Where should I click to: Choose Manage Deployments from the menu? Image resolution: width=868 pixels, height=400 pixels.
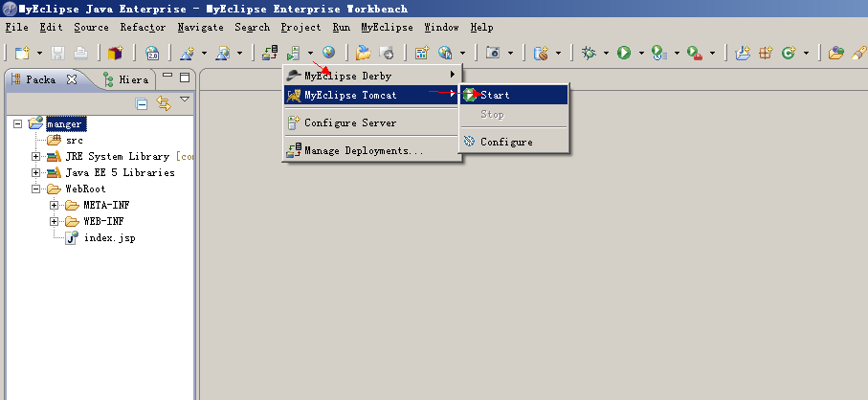point(372,150)
